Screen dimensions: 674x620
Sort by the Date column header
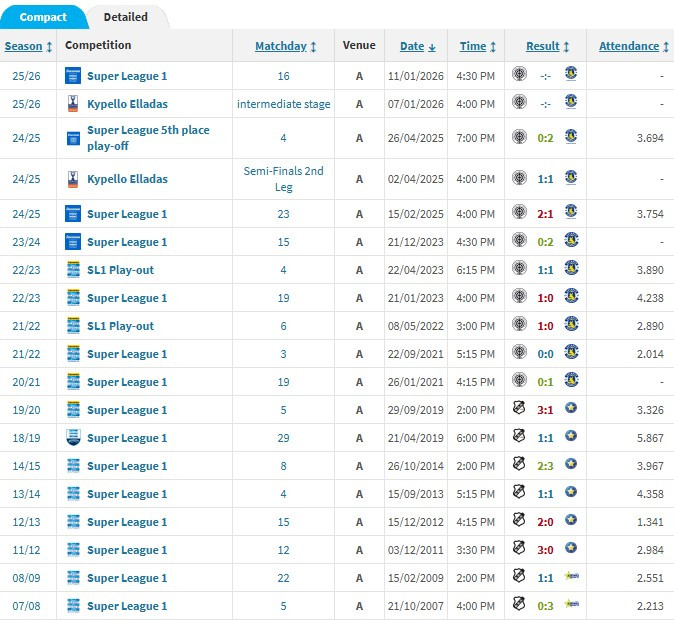pyautogui.click(x=417, y=46)
